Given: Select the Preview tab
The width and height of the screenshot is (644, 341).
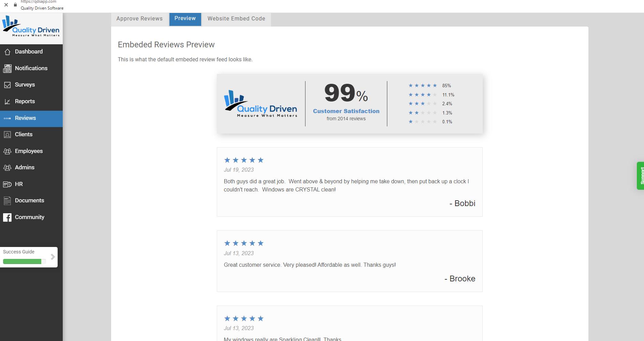Looking at the screenshot, I should tap(185, 18).
